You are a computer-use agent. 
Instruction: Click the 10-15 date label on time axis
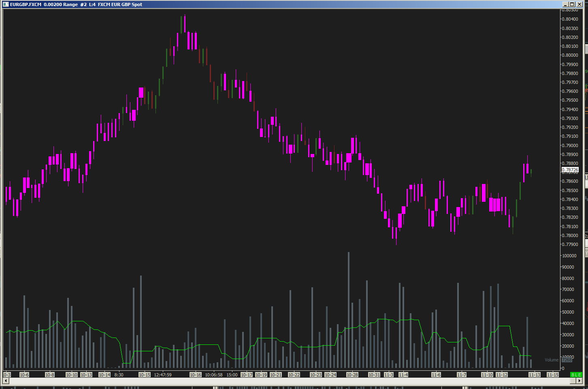click(x=145, y=375)
